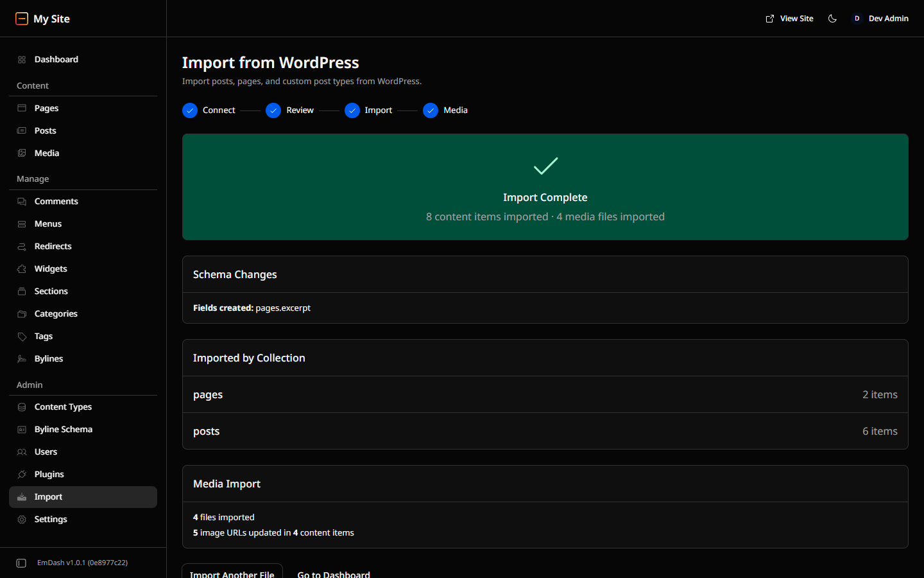Click the Pages sidebar icon
The height and width of the screenshot is (578, 924).
click(x=22, y=108)
